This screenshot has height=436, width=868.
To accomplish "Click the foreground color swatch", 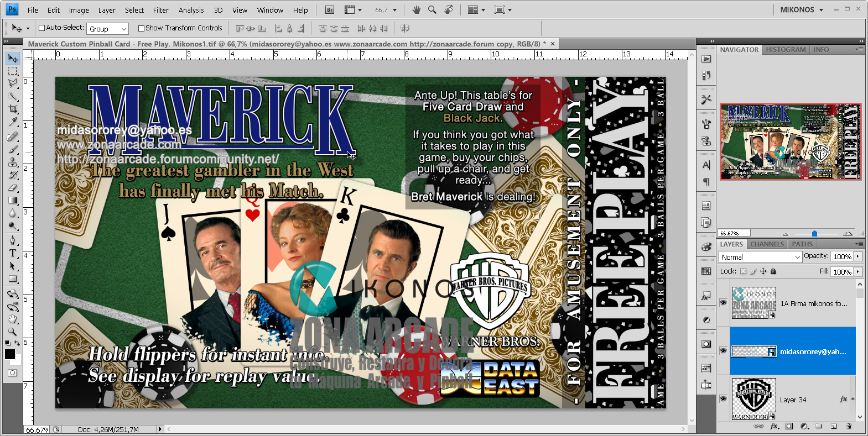I will point(10,354).
